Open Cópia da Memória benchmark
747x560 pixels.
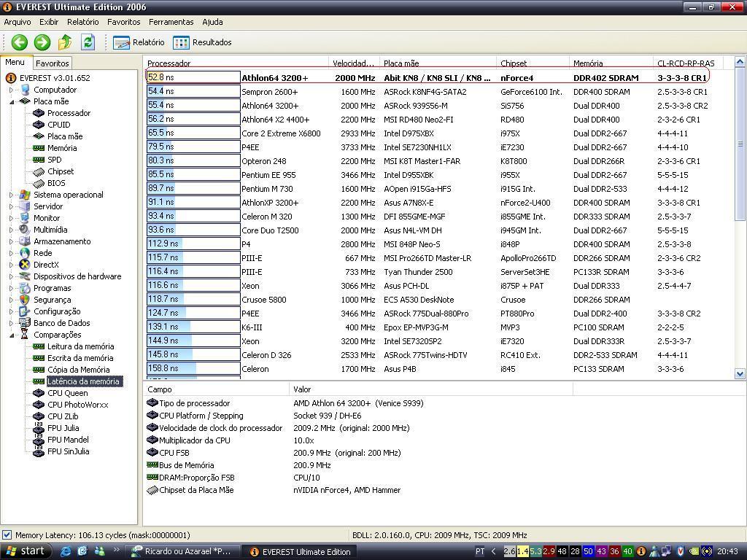click(x=79, y=370)
